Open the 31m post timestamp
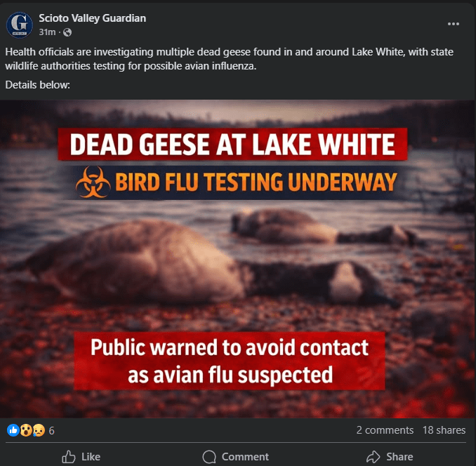 coord(47,32)
